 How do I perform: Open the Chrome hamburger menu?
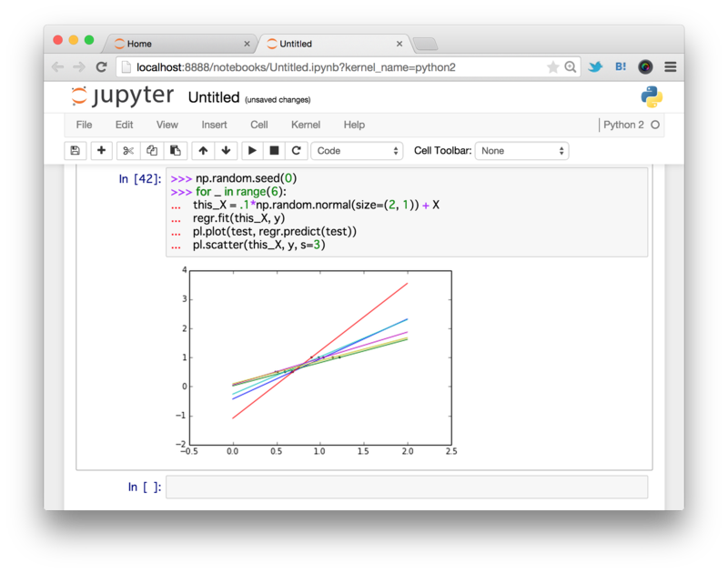point(670,67)
